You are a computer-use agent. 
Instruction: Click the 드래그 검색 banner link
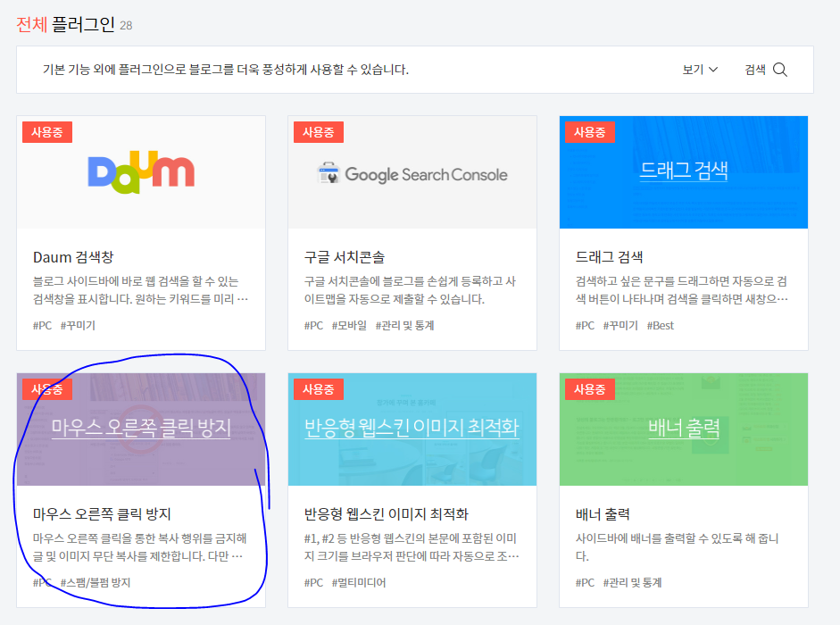(x=684, y=170)
